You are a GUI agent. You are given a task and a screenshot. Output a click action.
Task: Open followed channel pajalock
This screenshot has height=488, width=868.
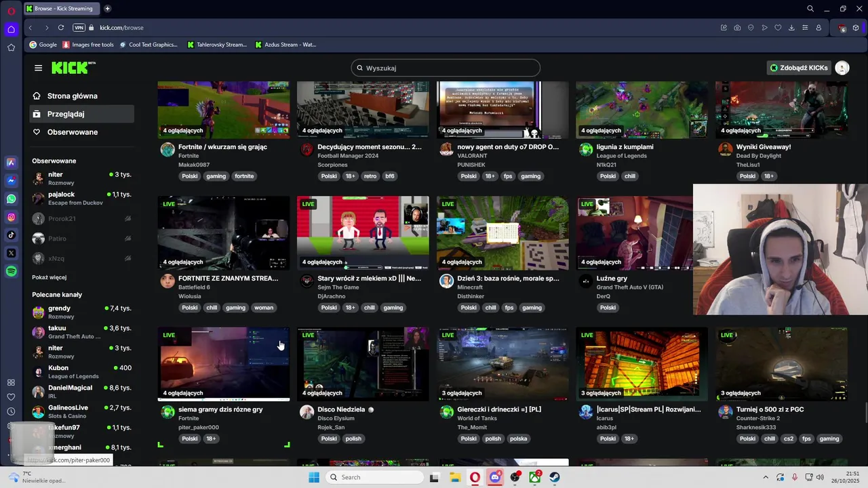pos(82,198)
